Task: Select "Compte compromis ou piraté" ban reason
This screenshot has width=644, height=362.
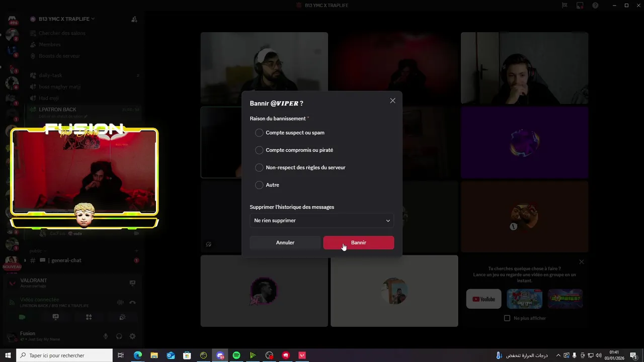Action: [294, 150]
